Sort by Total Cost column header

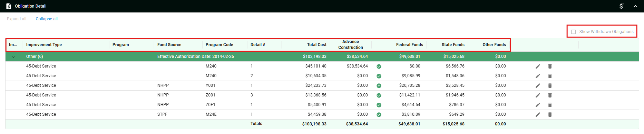[316, 45]
